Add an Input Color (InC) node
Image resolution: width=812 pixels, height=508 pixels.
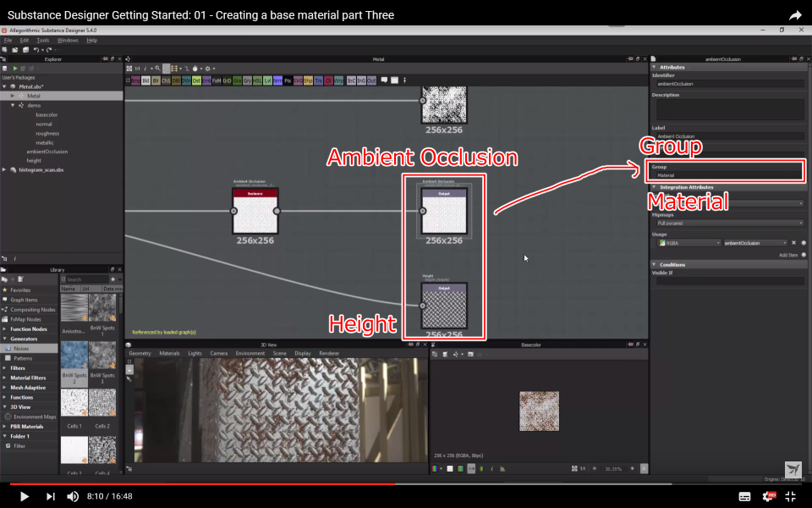coord(351,81)
